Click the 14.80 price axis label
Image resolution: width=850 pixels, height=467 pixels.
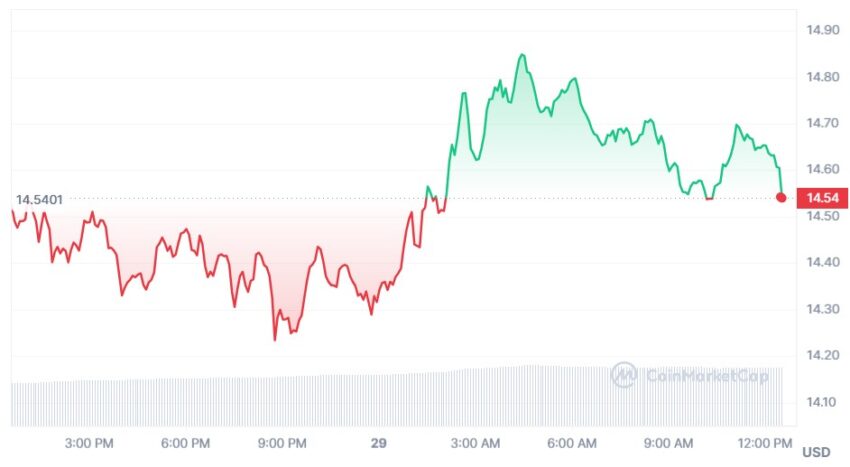pos(822,77)
